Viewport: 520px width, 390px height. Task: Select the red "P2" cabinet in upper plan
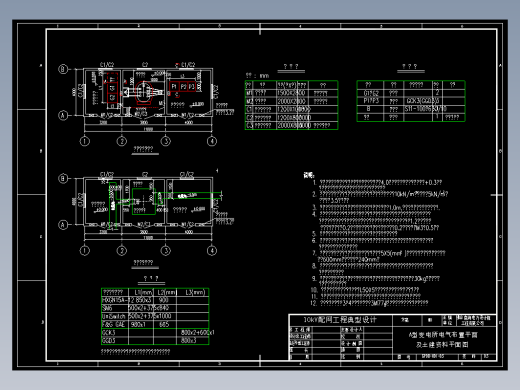(x=183, y=87)
